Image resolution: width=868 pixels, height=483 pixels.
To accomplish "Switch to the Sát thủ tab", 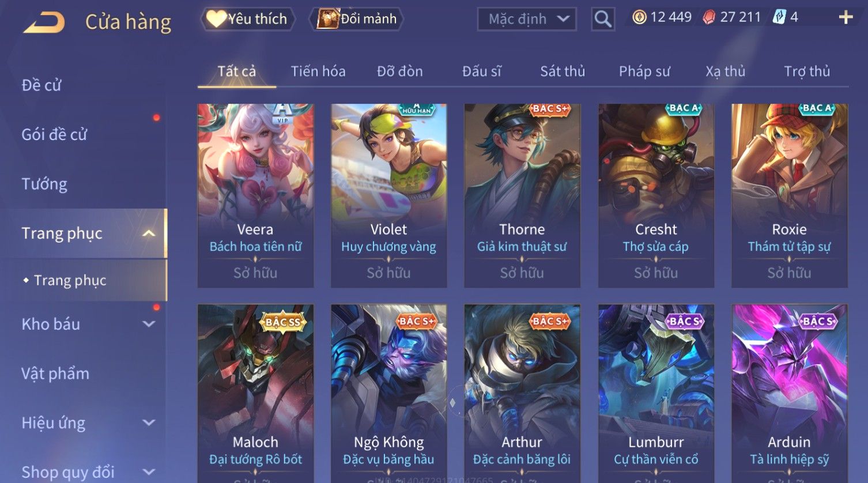I will (563, 71).
